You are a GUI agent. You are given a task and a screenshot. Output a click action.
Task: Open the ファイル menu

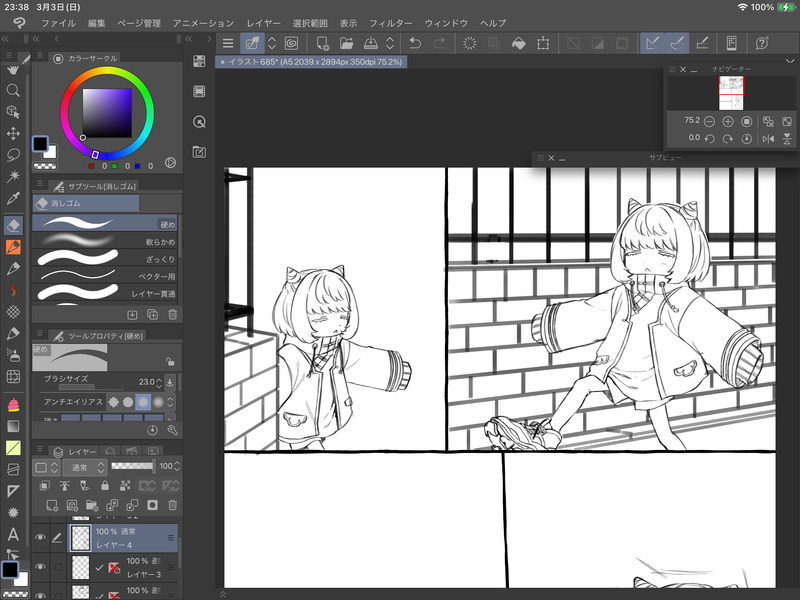pos(58,23)
